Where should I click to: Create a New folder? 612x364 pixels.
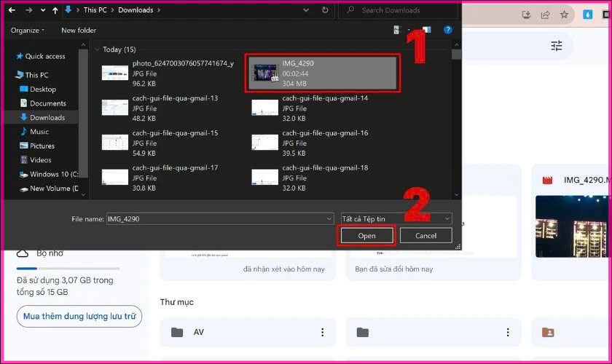[x=79, y=30]
